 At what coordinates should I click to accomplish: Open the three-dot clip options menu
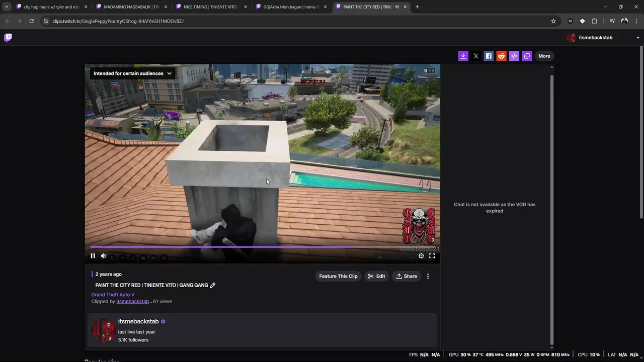pos(428,276)
